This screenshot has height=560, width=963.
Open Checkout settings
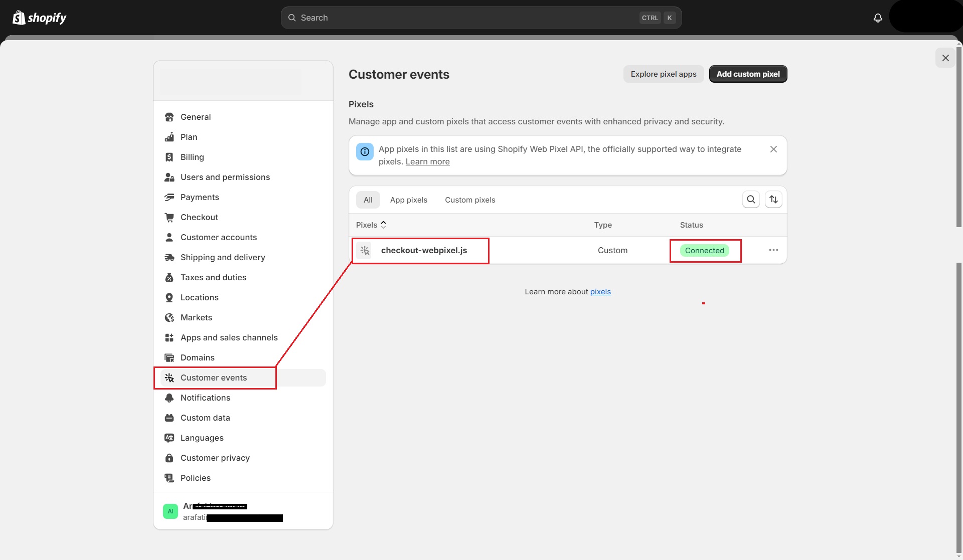tap(243, 217)
